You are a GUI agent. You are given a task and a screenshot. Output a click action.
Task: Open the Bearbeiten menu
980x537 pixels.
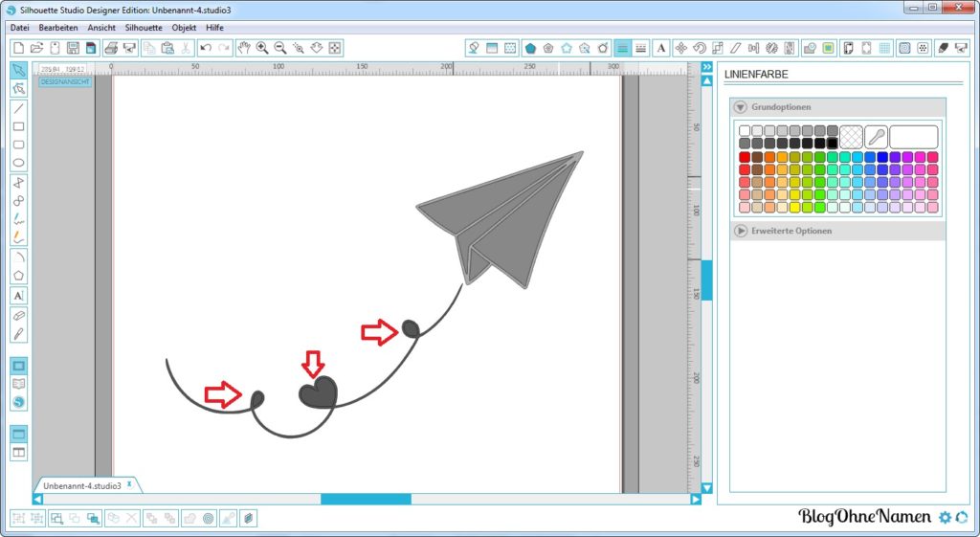point(58,28)
